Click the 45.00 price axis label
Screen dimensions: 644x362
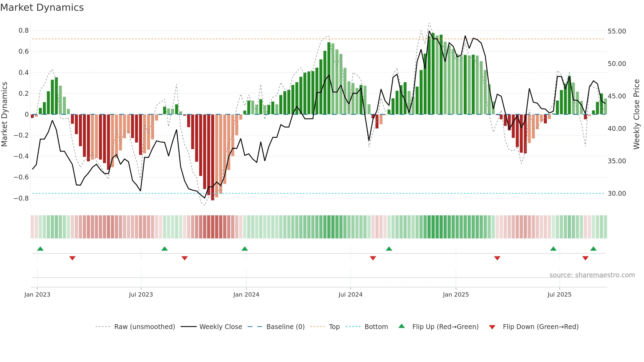pyautogui.click(x=617, y=96)
